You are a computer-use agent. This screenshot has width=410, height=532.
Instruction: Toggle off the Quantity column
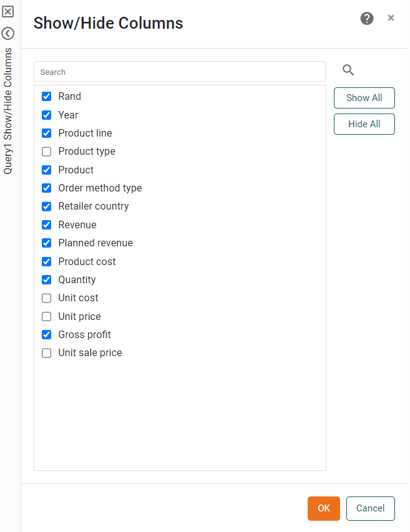(46, 279)
